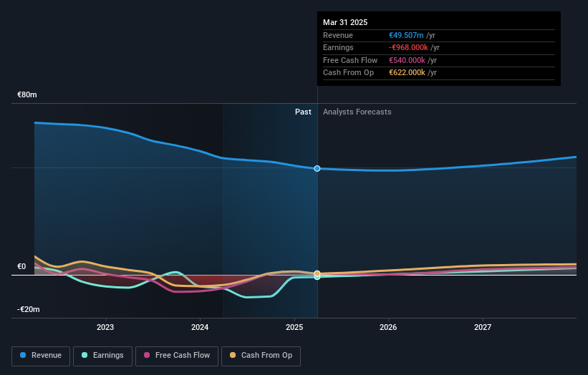This screenshot has width=588, height=375.
Task: Click the 2027 x-axis label
Action: click(483, 328)
